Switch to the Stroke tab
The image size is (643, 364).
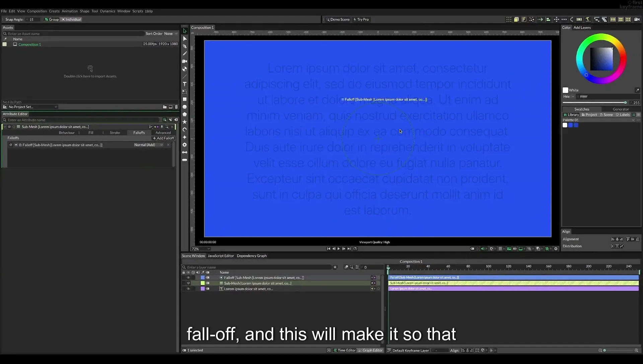115,133
